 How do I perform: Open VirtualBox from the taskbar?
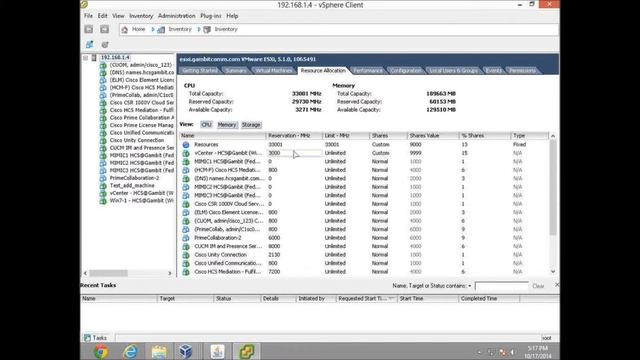pos(186,351)
